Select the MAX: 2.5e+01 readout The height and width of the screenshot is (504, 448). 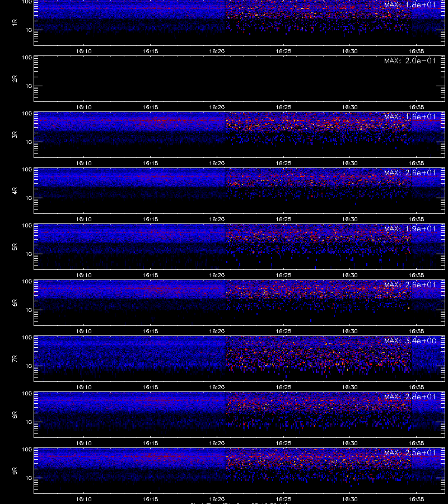[410, 452]
